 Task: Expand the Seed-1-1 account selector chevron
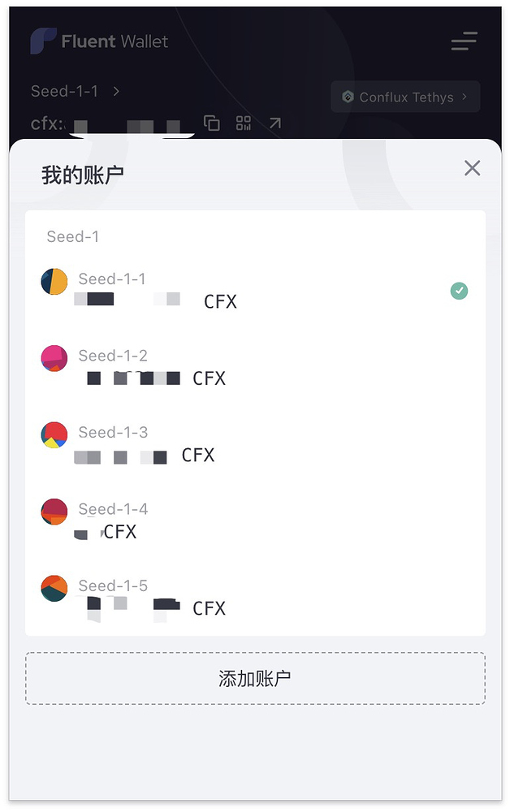(116, 92)
